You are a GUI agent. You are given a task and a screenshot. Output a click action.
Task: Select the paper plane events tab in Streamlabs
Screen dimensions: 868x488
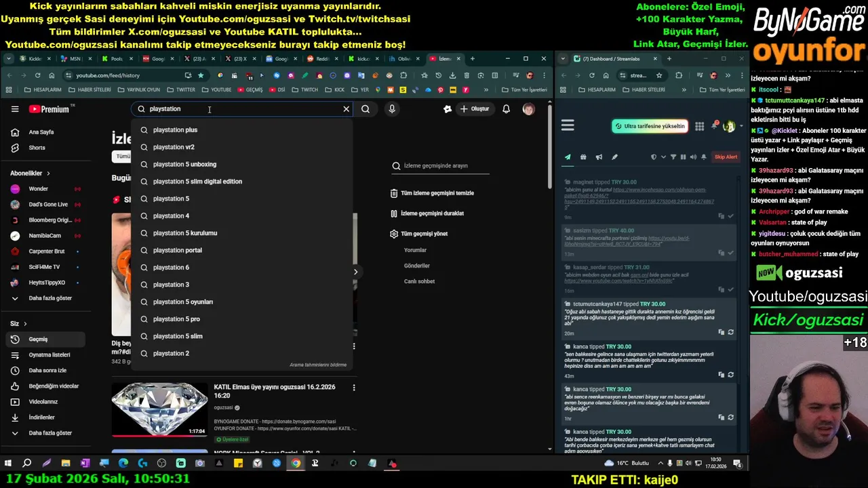pos(568,157)
